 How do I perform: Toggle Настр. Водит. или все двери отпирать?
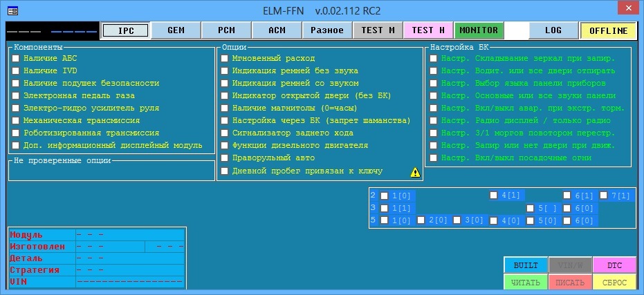point(433,70)
